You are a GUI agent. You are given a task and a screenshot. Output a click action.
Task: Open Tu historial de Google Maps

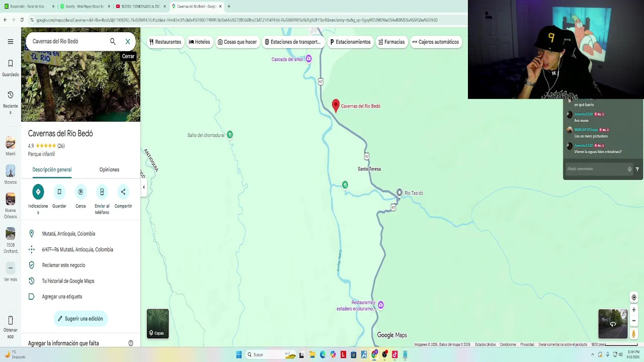80,281
